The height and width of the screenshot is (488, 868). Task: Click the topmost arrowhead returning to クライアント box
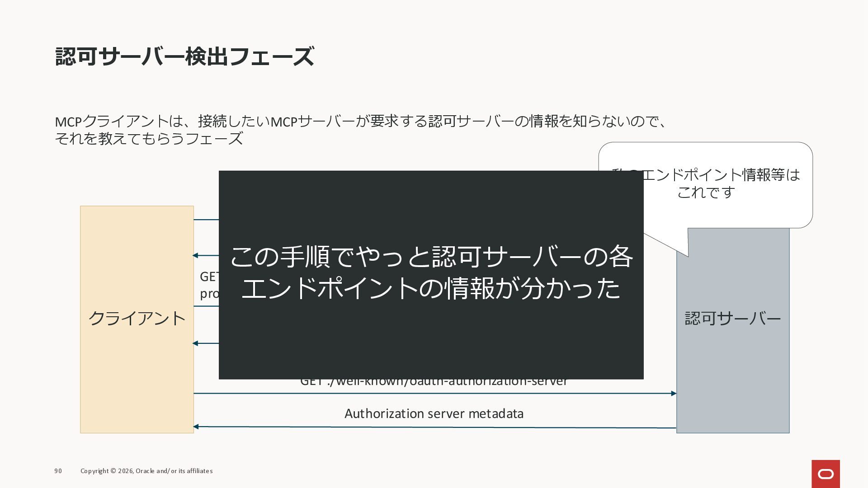pyautogui.click(x=196, y=255)
